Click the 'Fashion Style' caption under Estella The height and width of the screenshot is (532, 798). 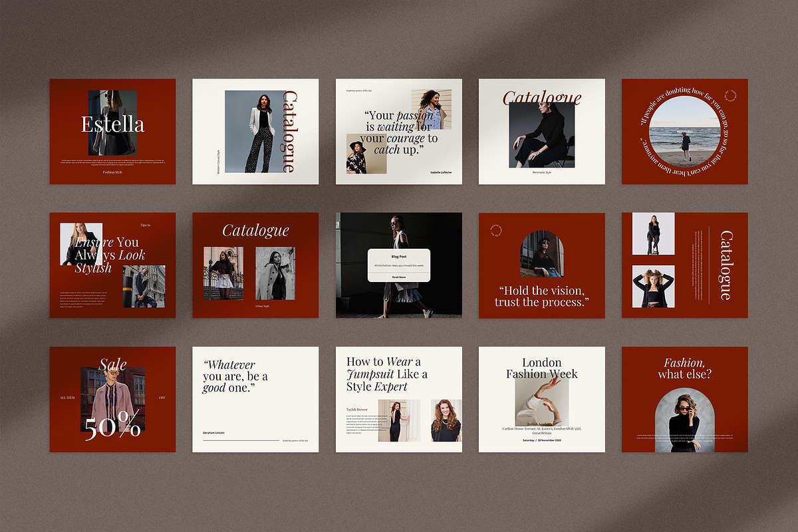(112, 172)
